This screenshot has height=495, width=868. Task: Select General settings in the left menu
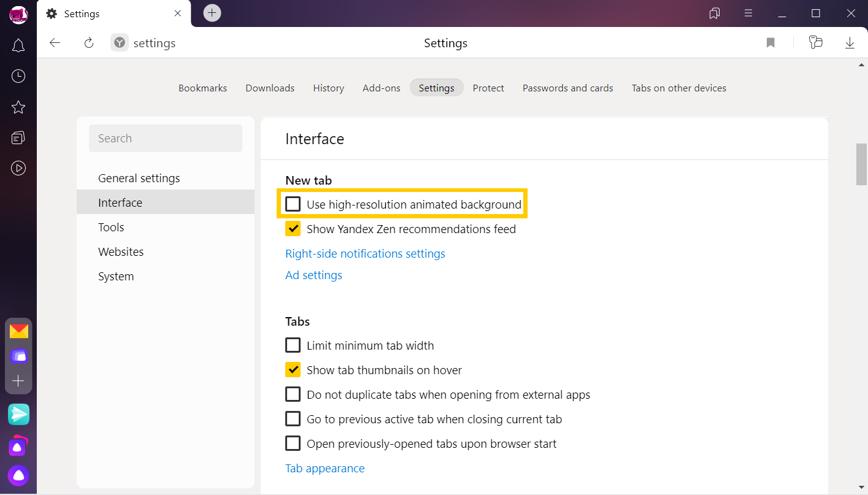pyautogui.click(x=166, y=178)
